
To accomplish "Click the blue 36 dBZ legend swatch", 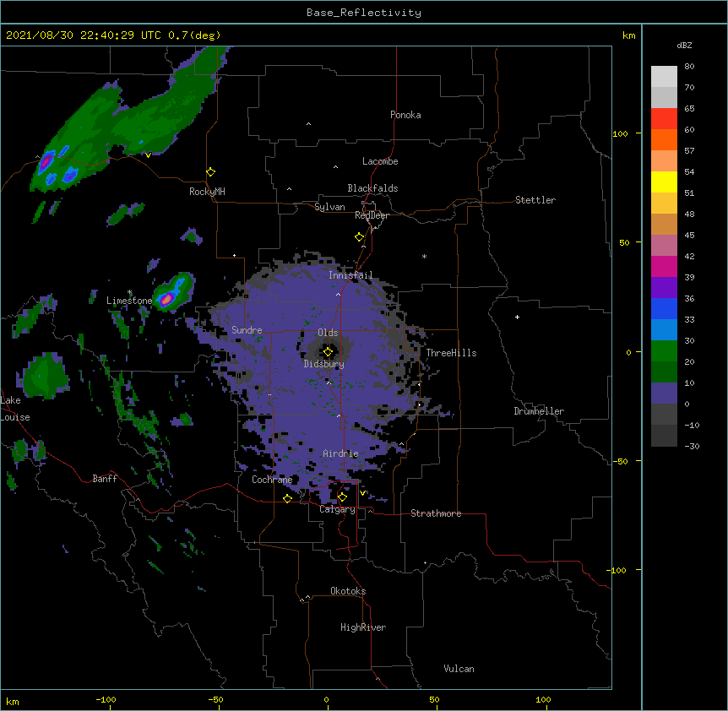I will pos(664,308).
